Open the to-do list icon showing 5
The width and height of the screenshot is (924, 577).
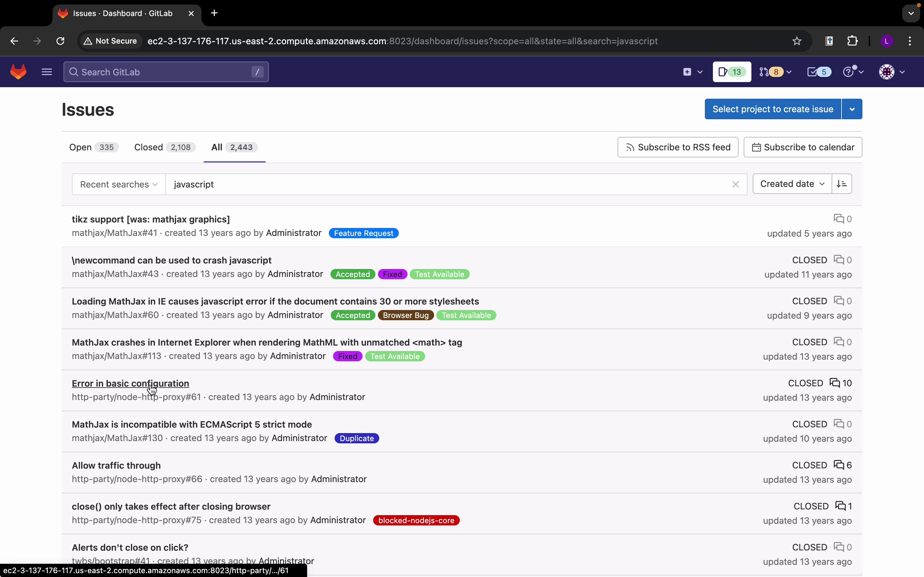tap(819, 72)
